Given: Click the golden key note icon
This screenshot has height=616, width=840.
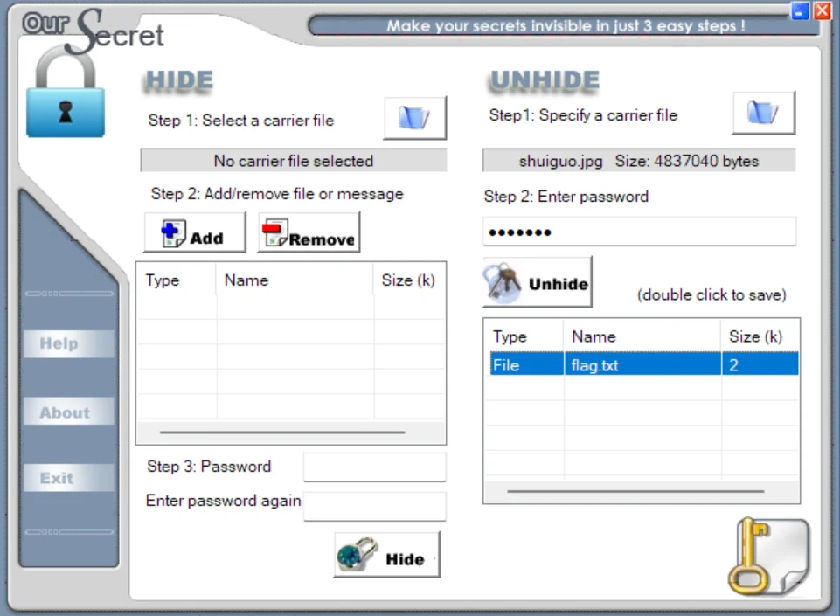Looking at the screenshot, I should click(x=768, y=556).
